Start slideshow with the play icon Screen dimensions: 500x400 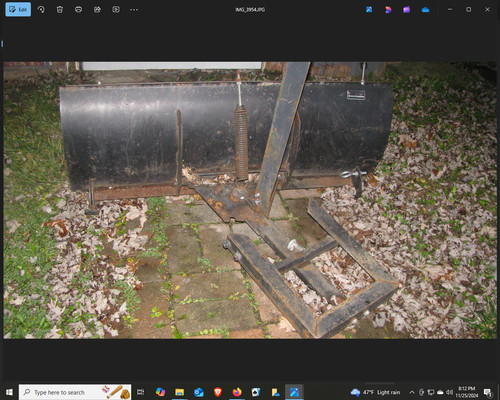tap(116, 9)
